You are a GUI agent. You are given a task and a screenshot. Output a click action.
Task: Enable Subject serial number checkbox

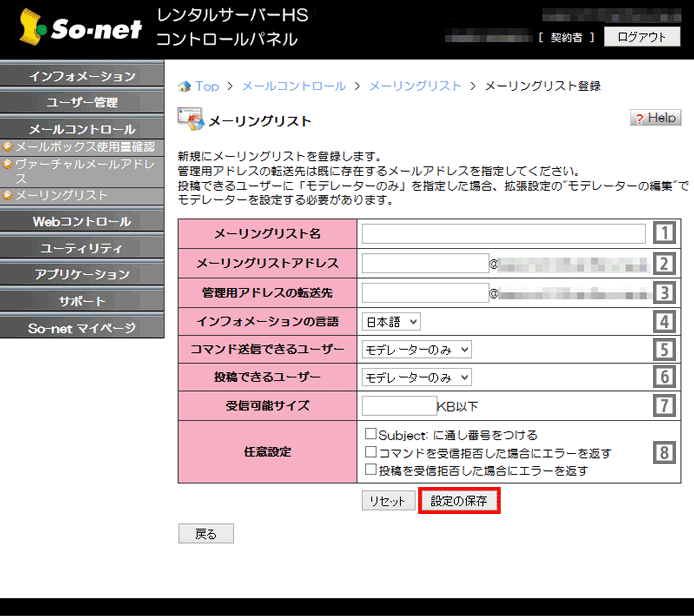coord(370,435)
